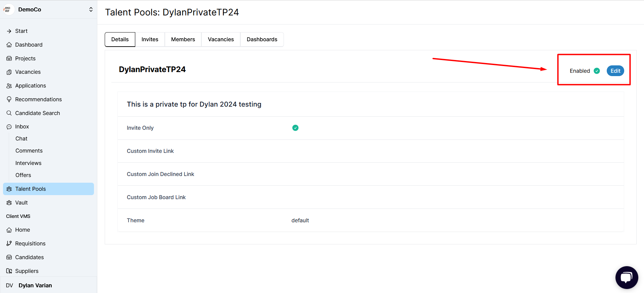Click the Edit button

(x=615, y=71)
